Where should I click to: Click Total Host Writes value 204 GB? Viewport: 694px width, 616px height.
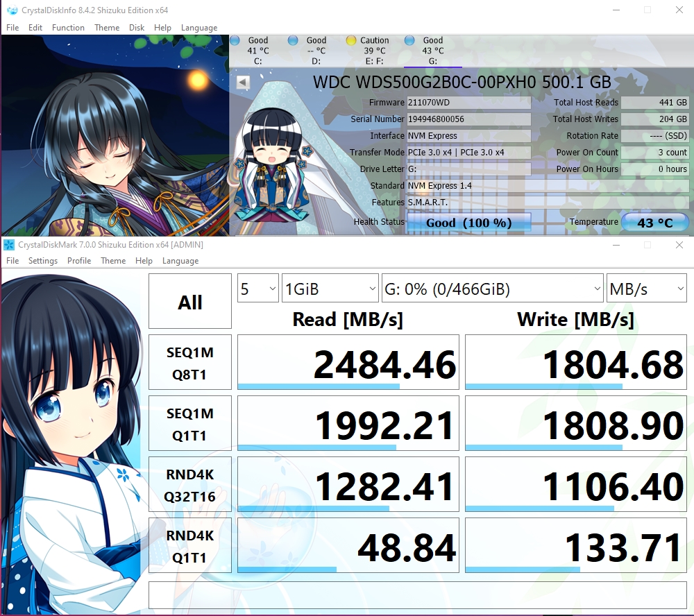654,119
